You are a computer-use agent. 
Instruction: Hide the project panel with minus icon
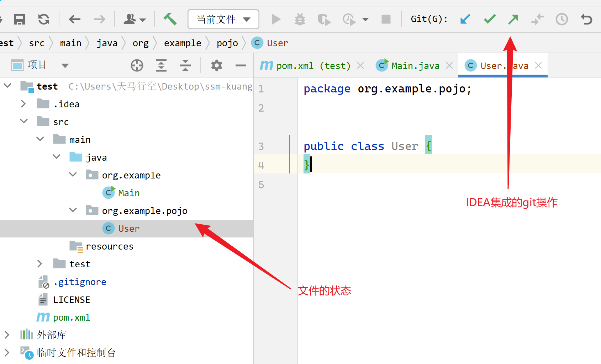tap(241, 65)
